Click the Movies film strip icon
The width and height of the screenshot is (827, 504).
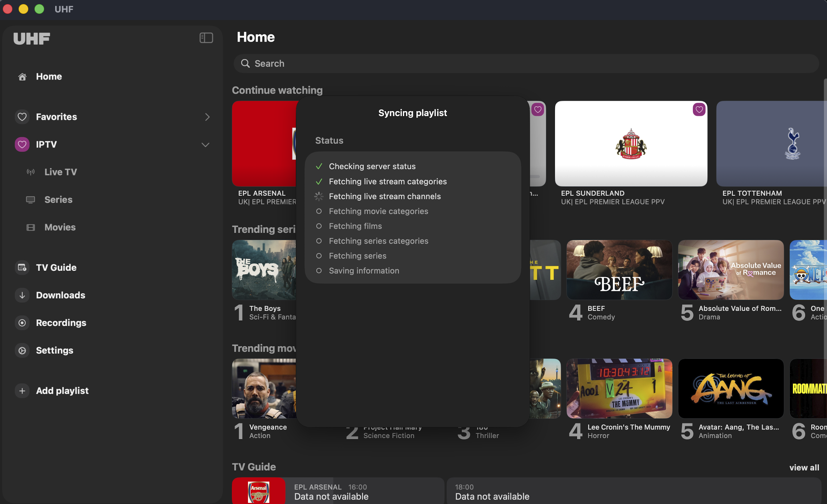[31, 227]
